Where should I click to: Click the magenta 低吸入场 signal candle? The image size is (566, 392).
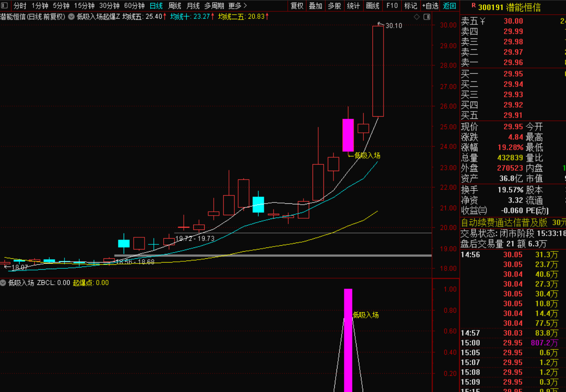pyautogui.click(x=348, y=135)
